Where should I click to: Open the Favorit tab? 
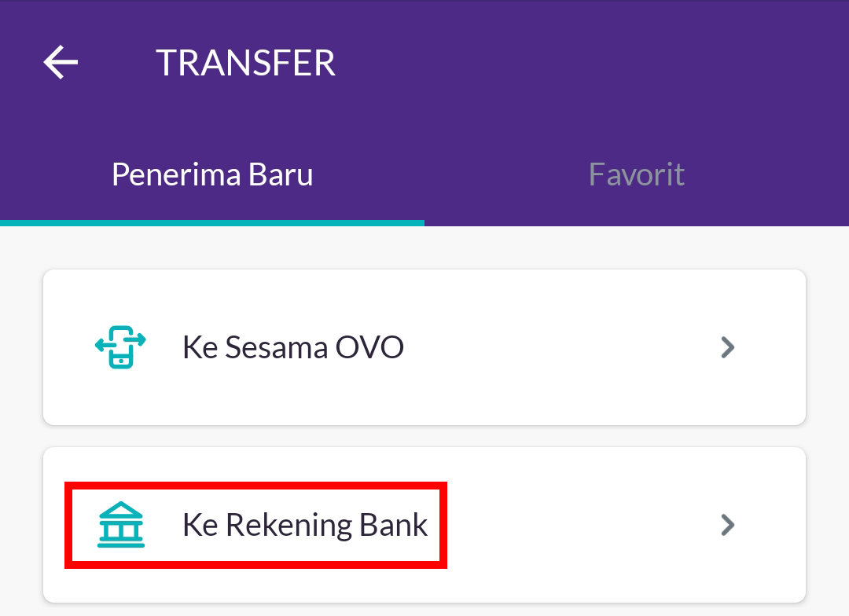pyautogui.click(x=636, y=174)
